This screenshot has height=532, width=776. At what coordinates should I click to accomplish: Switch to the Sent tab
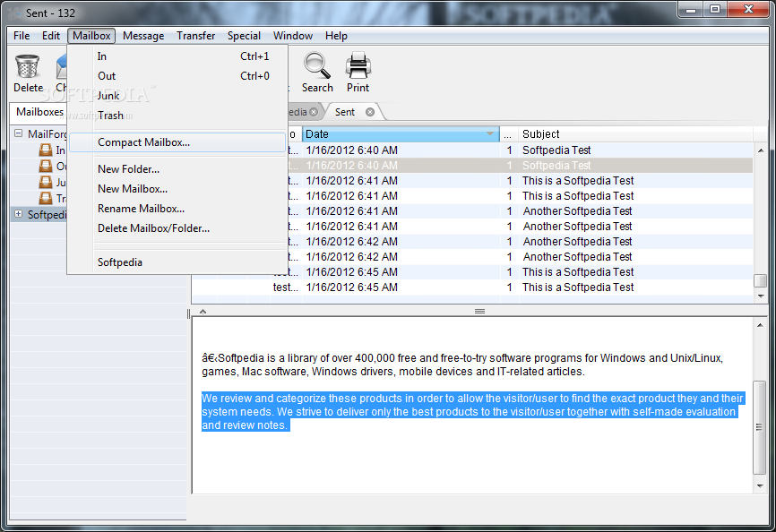tap(345, 112)
